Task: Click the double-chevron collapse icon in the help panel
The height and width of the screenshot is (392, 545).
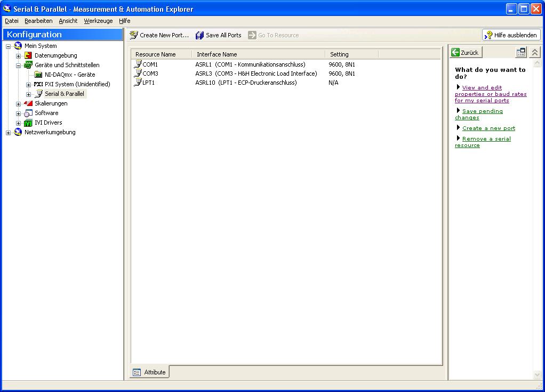Action: [x=534, y=52]
